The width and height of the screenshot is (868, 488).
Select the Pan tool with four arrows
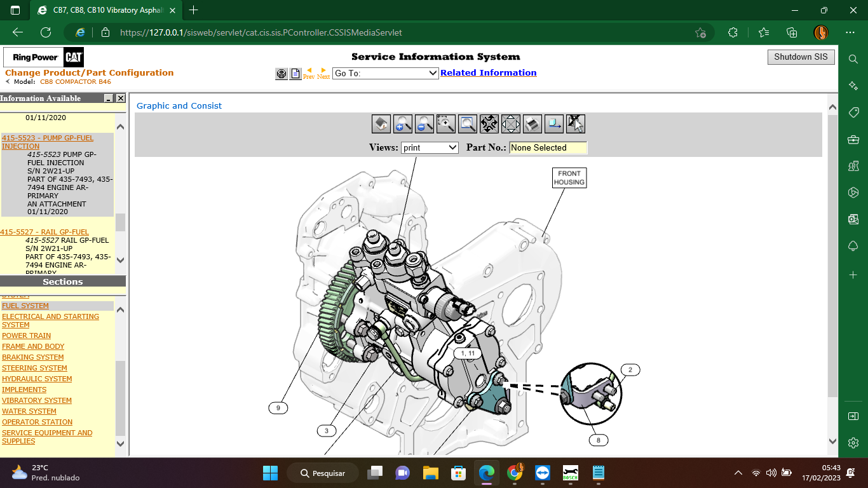point(489,124)
